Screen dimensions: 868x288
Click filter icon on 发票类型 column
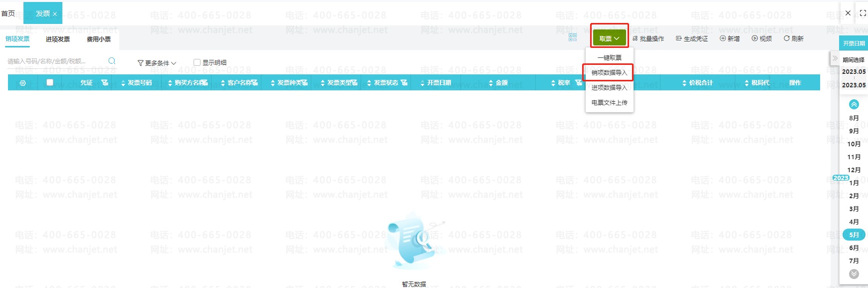click(x=354, y=82)
